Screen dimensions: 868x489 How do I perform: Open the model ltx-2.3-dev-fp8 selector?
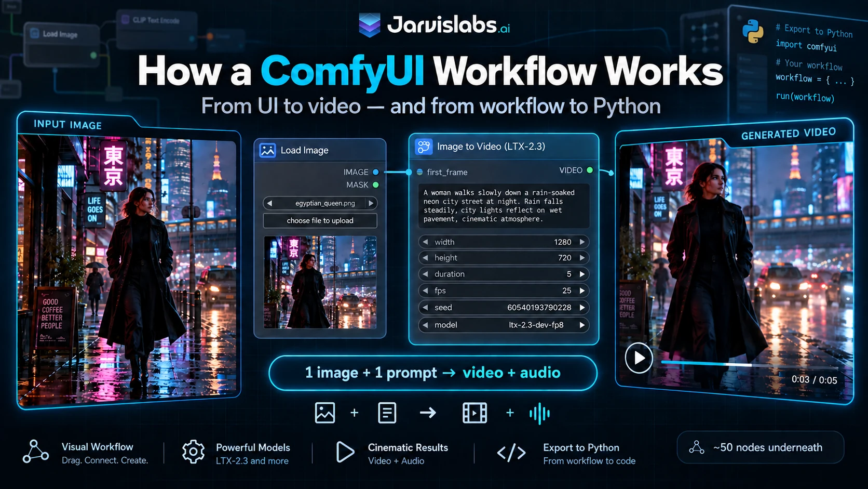[x=504, y=325]
